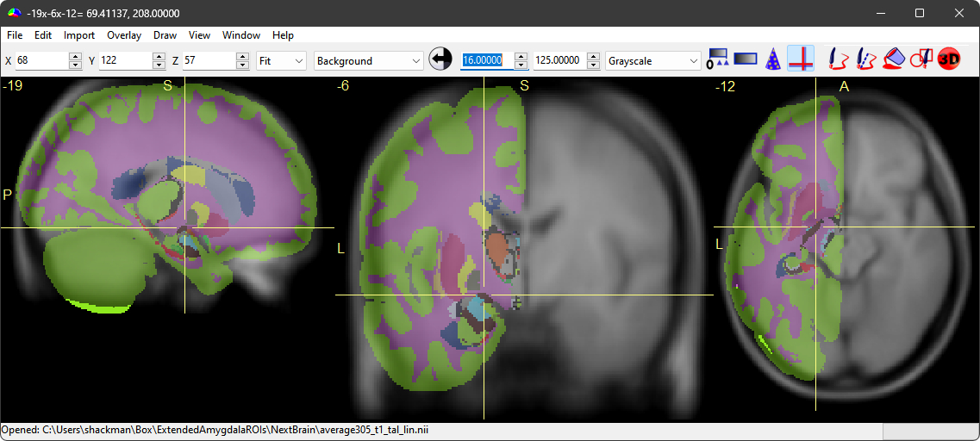Open the Draw menu

point(165,35)
